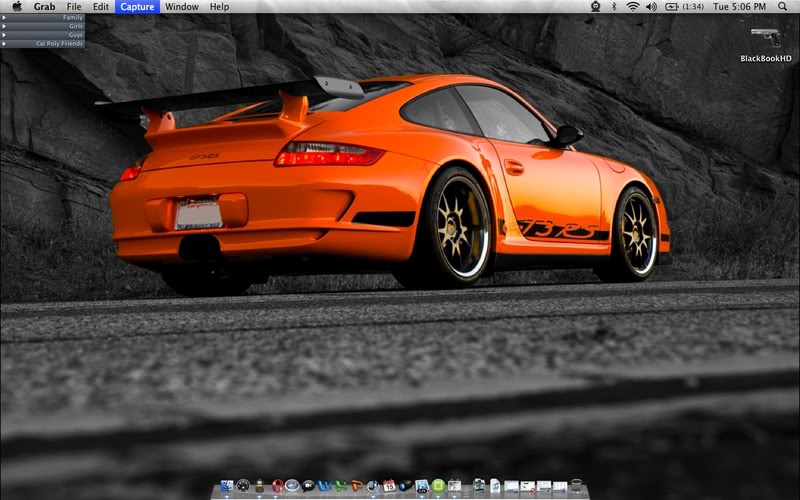800x500 pixels.
Task: Click the Help menu
Action: point(219,7)
